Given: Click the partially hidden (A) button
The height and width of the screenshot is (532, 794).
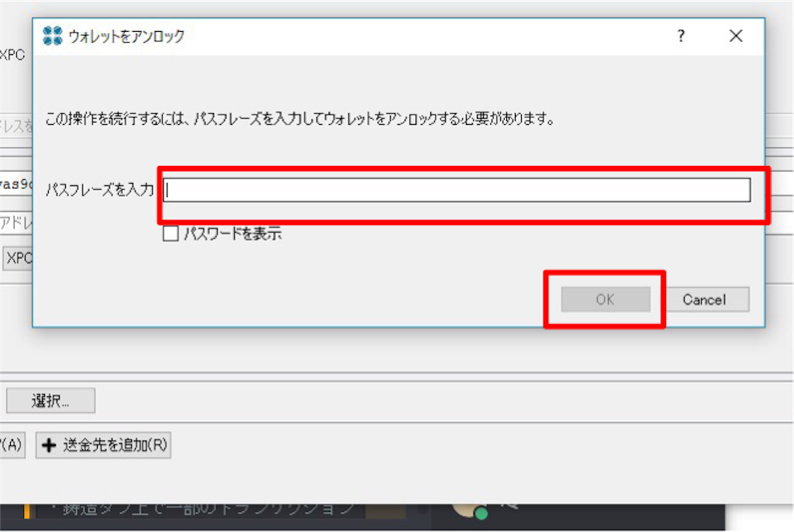Looking at the screenshot, I should (x=12, y=445).
